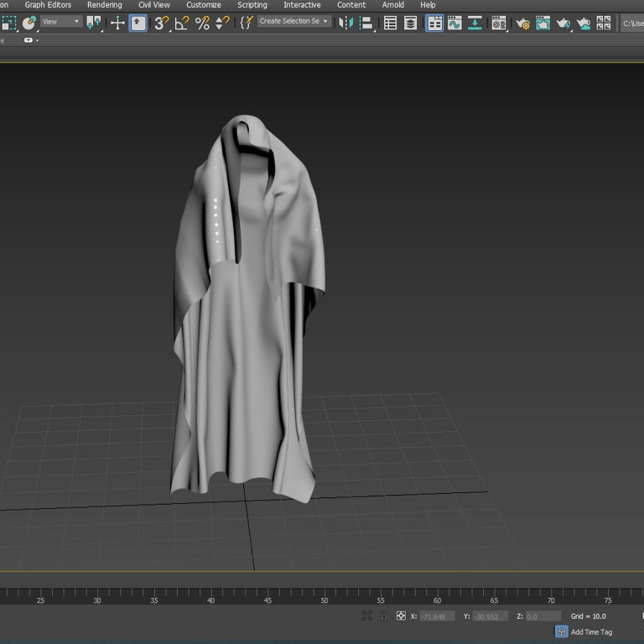Viewport: 644px width, 644px height.
Task: Open the Align tool
Action: coord(366,23)
